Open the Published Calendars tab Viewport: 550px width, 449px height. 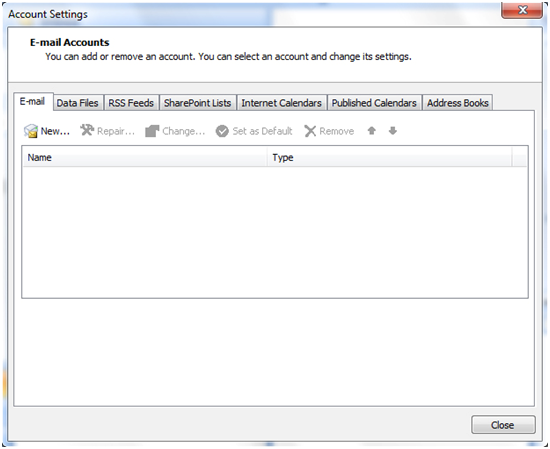pos(374,103)
